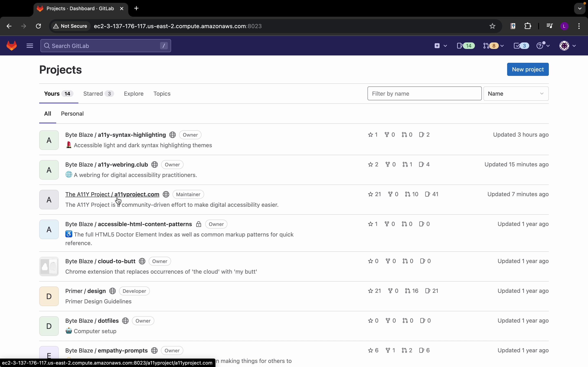Click the New project button
This screenshot has height=367, width=588.
click(x=528, y=70)
